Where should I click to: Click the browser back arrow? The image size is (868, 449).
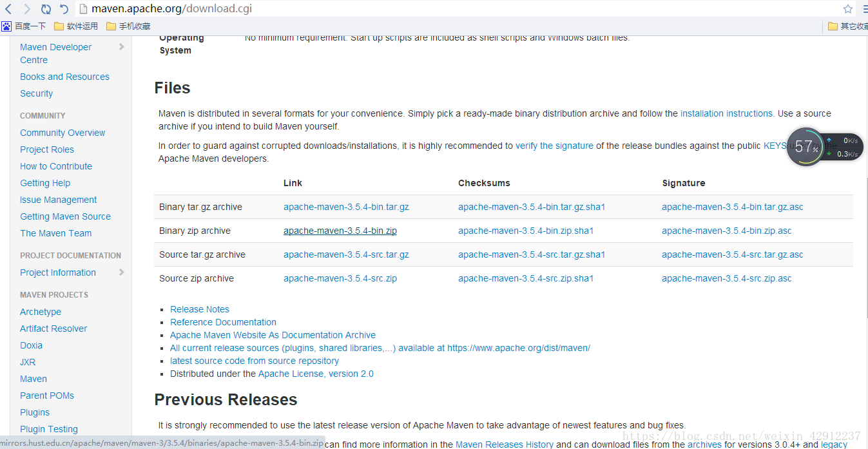[x=9, y=9]
